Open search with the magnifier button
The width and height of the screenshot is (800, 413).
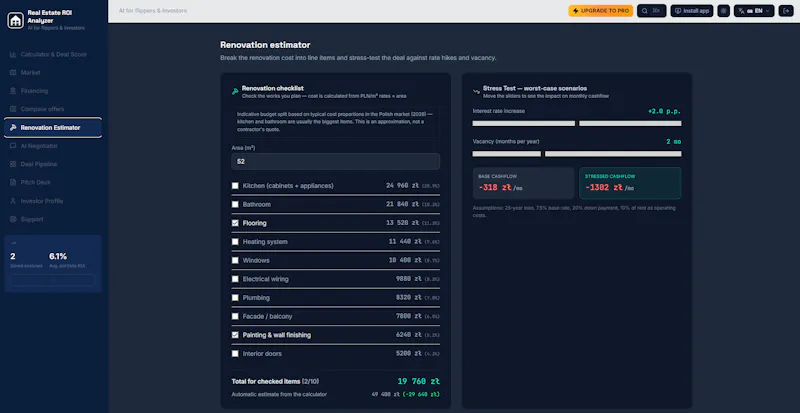click(652, 11)
